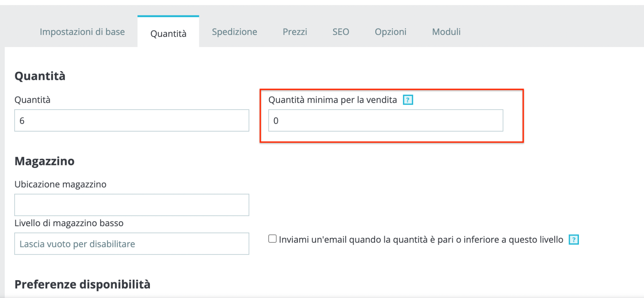The width and height of the screenshot is (644, 298).
Task: Focus the Quantità field containing 6
Action: point(131,120)
